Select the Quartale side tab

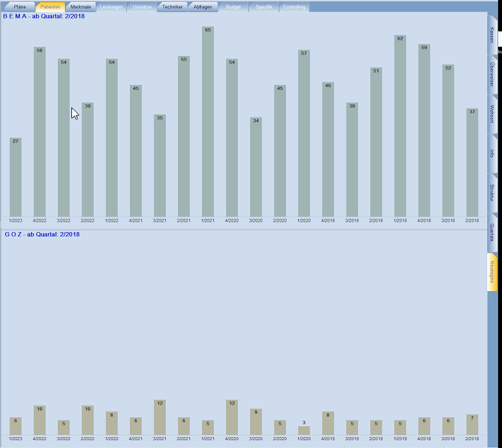click(x=492, y=232)
